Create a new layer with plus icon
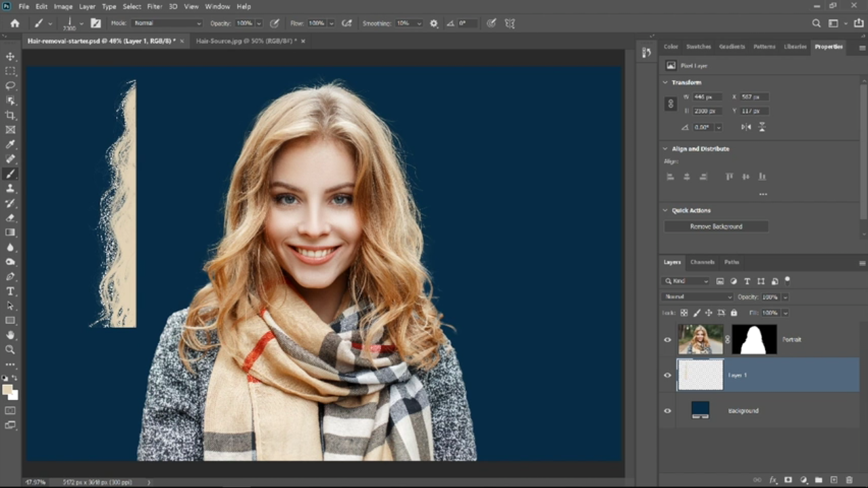 tap(834, 480)
